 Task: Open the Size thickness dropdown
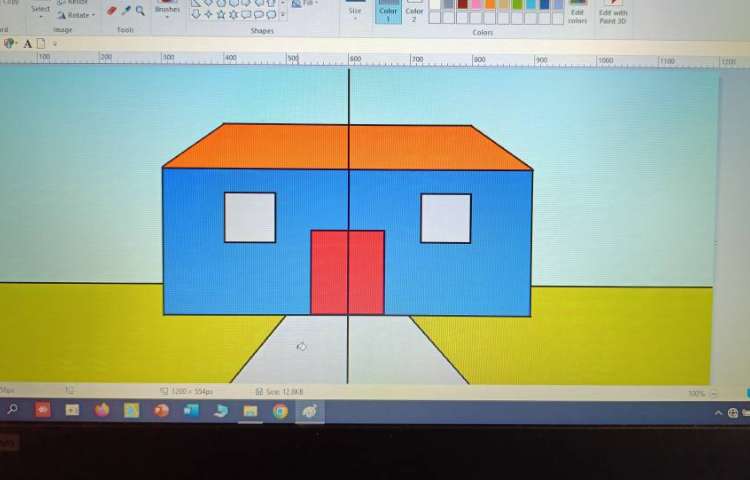pos(355,12)
